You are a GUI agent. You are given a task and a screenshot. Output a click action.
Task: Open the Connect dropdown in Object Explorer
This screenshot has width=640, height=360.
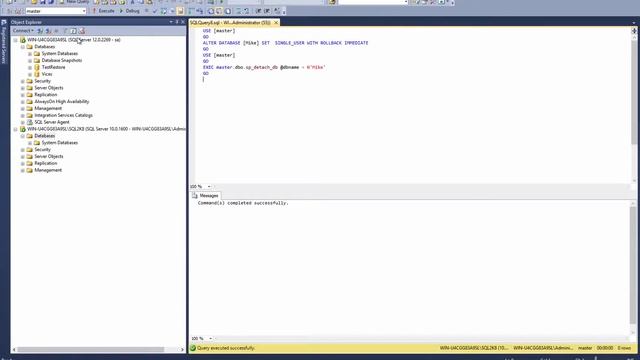[x=23, y=31]
